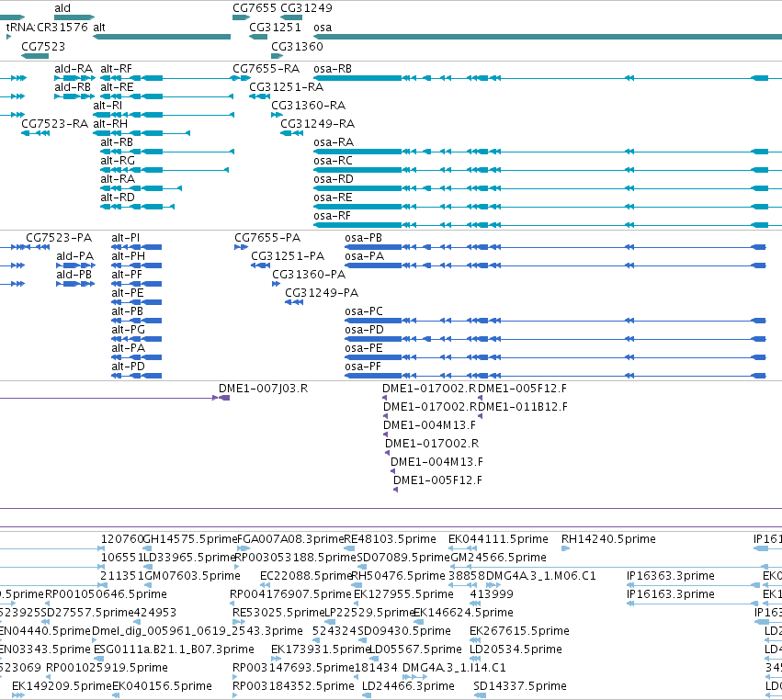The image size is (782, 700).
Task: Click the CG31249-PA protein label
Action: click(322, 293)
